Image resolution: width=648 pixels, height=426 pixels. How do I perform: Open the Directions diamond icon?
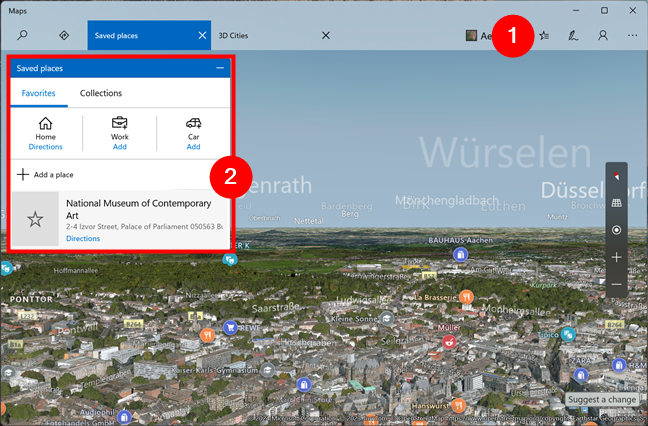(64, 35)
